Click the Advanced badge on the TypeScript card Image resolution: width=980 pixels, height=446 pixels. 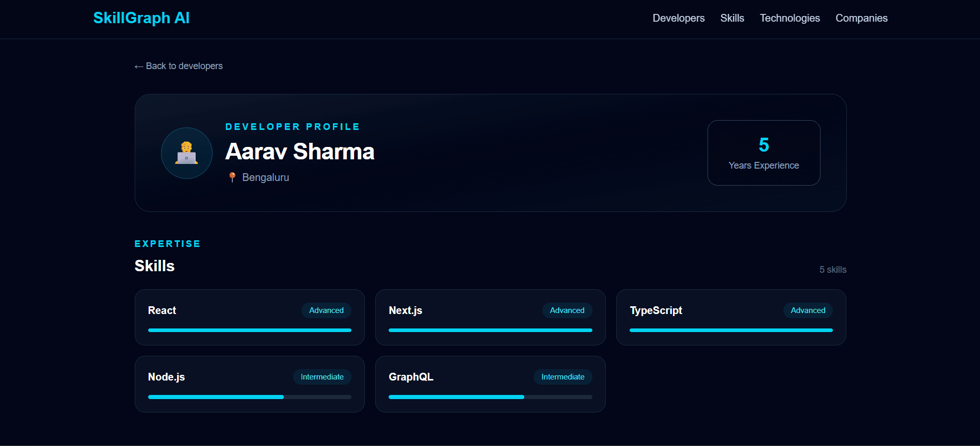pyautogui.click(x=808, y=310)
